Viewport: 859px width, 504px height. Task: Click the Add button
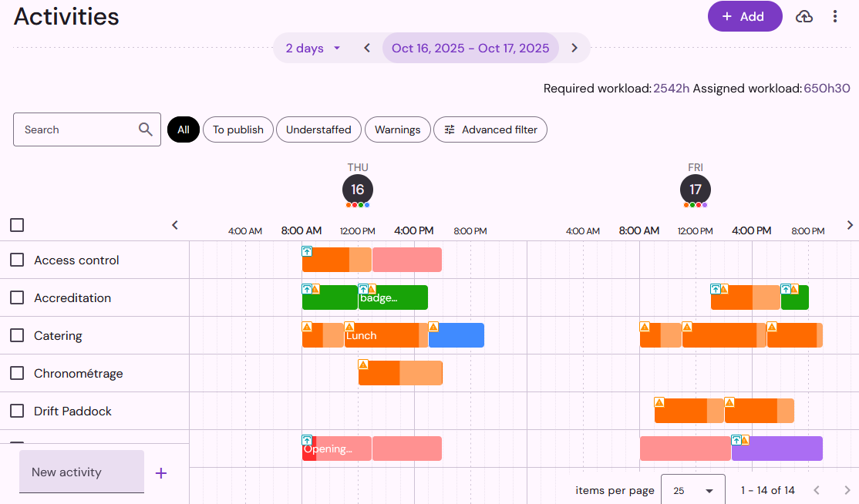pos(745,16)
